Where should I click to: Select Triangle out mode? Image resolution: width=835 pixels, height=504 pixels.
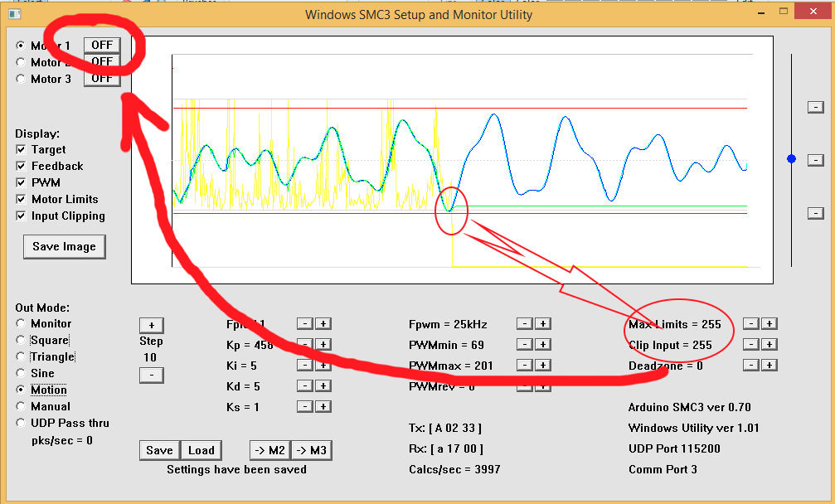pyautogui.click(x=20, y=356)
